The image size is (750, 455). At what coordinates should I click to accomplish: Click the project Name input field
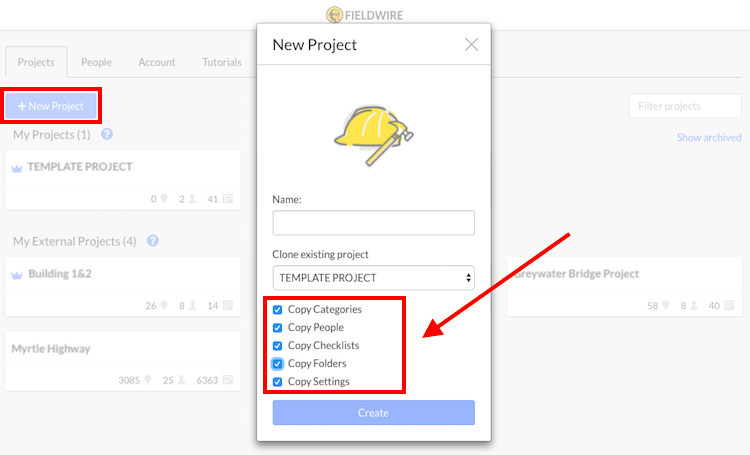[374, 223]
